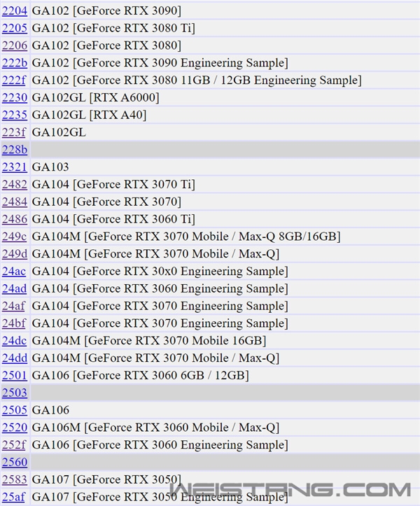Select the 249c device ID link
Viewport: 420px width, 506px height.
coord(14,237)
